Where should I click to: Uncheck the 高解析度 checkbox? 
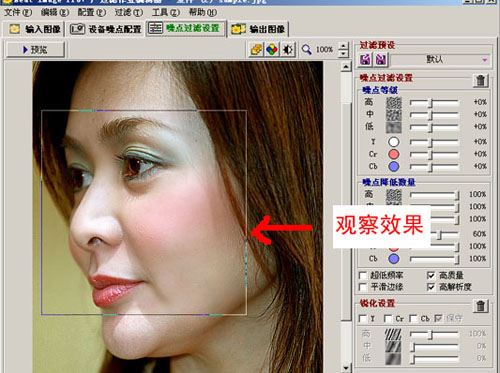[x=431, y=287]
